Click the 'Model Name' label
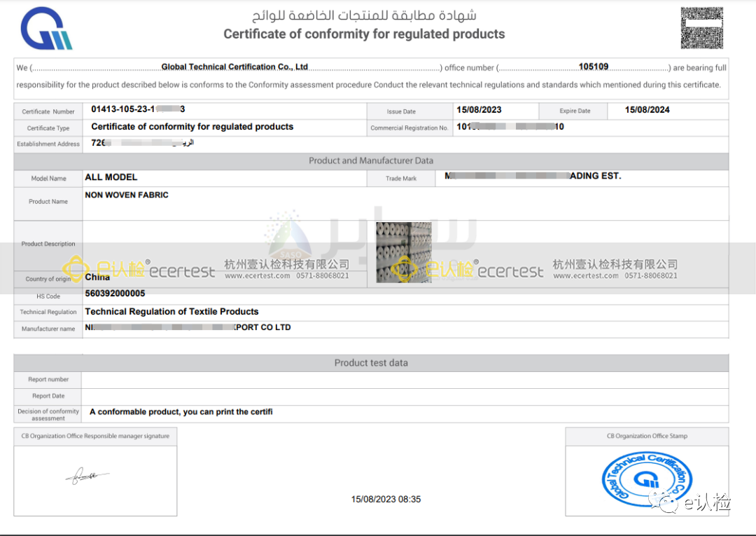The width and height of the screenshot is (756, 536). coord(48,179)
